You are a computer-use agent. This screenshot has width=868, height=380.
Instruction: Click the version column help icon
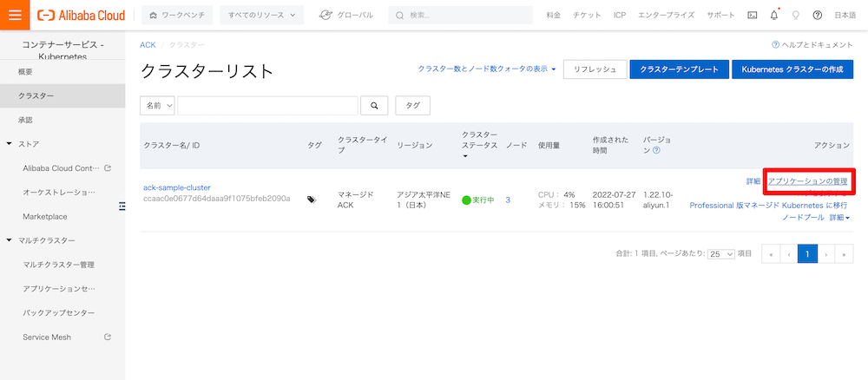point(656,150)
